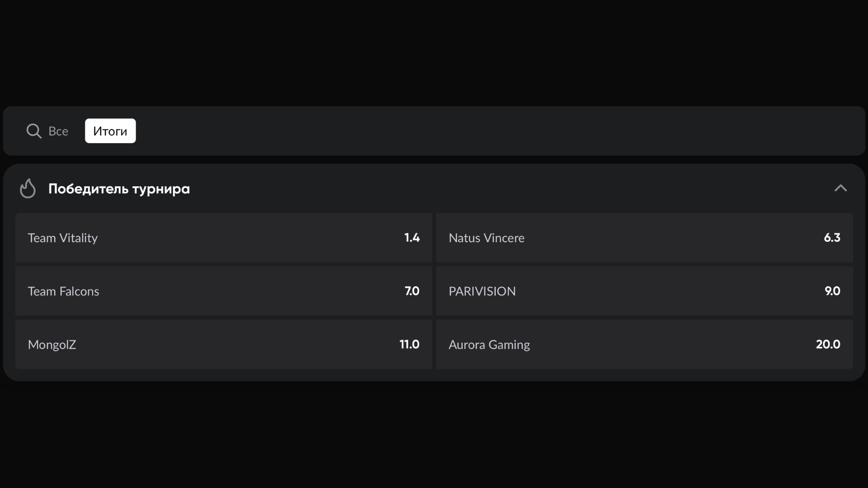
Task: Choose the PARIVISION outcome label
Action: point(482,291)
